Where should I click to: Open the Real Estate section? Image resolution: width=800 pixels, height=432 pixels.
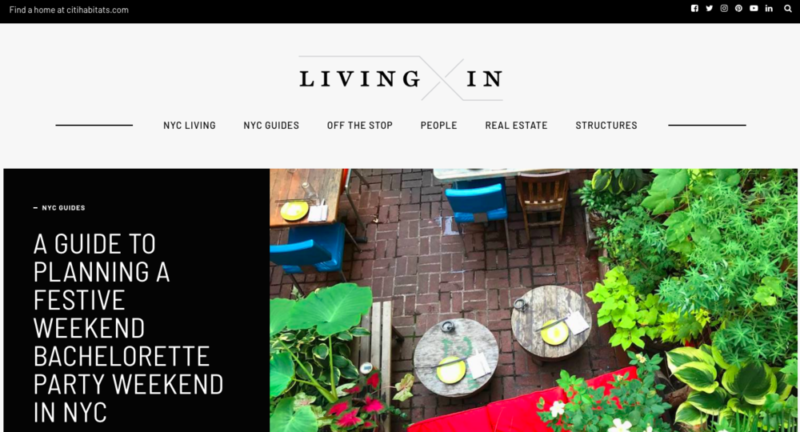516,125
